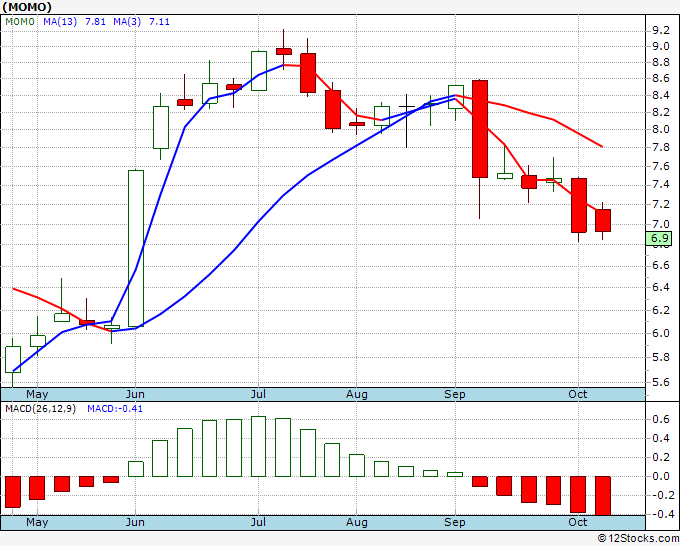
Task: Click Jul on the price chart time axis
Action: 258,394
